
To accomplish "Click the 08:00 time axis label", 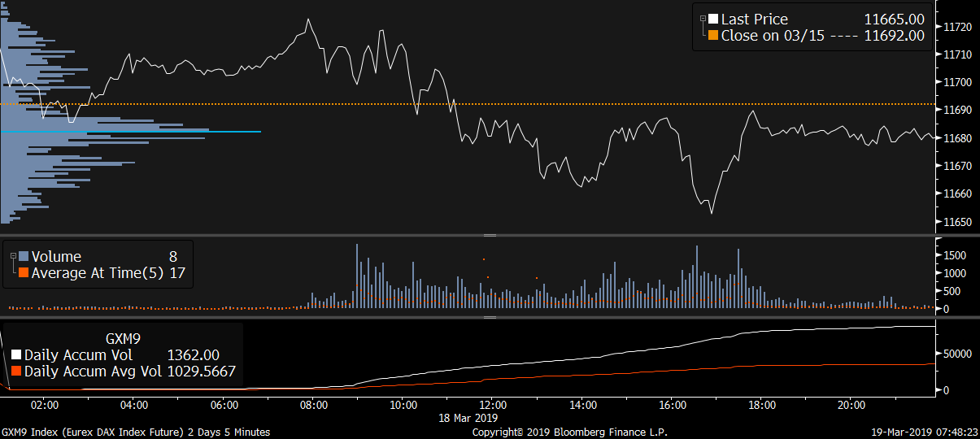I will pyautogui.click(x=314, y=404).
